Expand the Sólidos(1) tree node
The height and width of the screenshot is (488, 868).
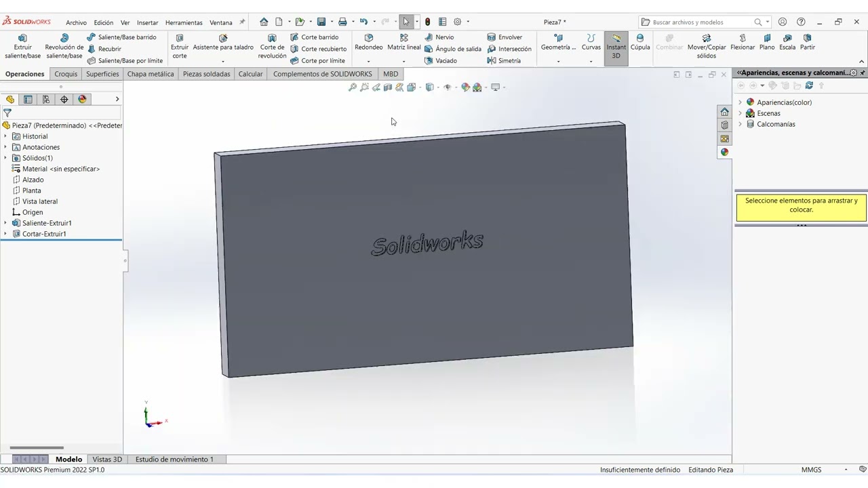5,158
